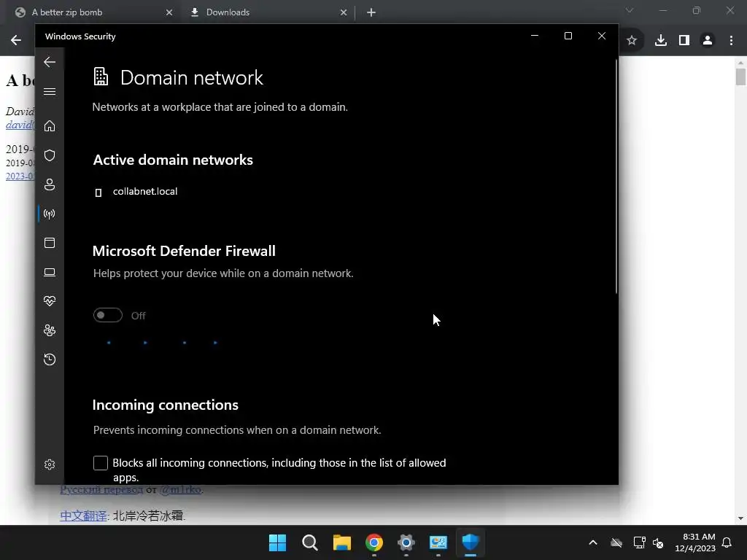747x560 pixels.
Task: Click Windows Security shield in taskbar
Action: (x=471, y=542)
